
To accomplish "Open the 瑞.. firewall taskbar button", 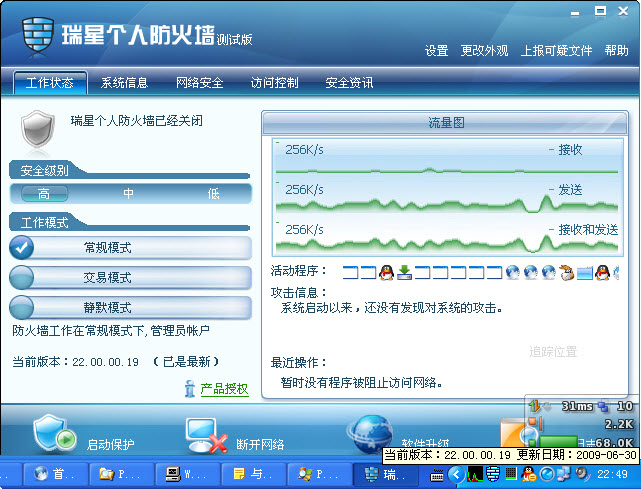I will (x=386, y=474).
